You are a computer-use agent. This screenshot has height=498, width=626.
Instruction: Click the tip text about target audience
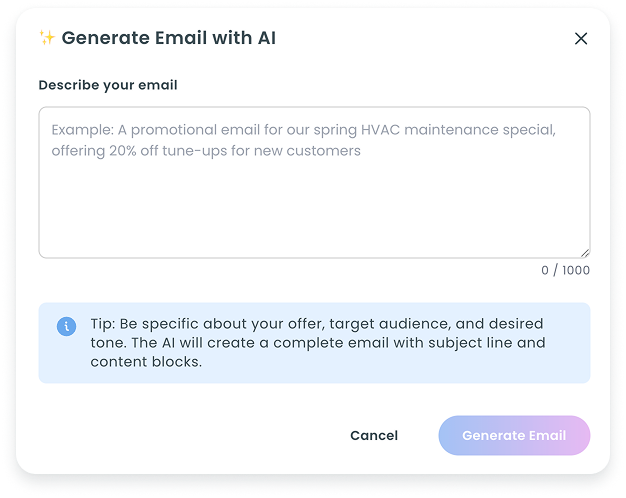pyautogui.click(x=409, y=325)
